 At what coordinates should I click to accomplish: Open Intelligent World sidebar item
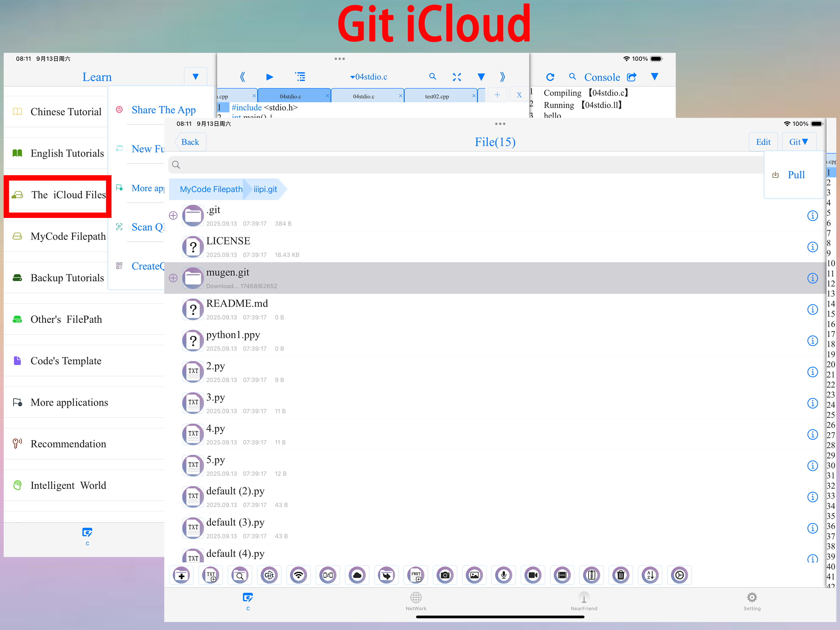(84, 485)
